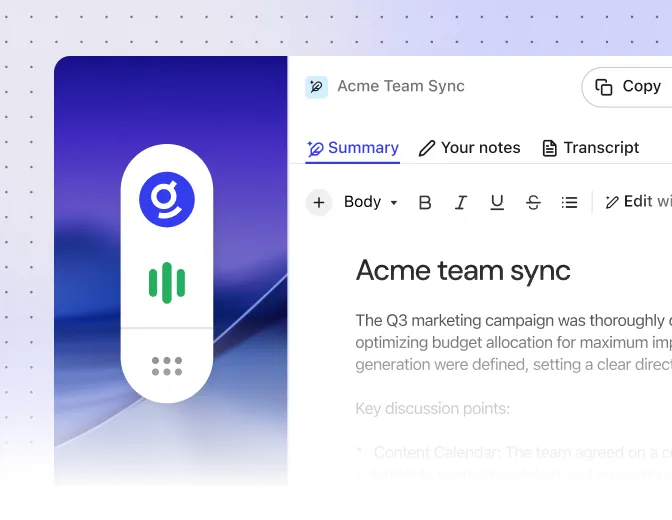Image resolution: width=672 pixels, height=520 pixels.
Task: Toggle italic formatting
Action: pyautogui.click(x=461, y=202)
